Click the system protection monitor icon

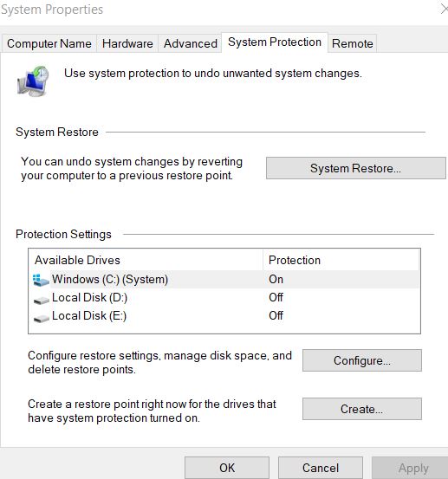click(x=33, y=81)
